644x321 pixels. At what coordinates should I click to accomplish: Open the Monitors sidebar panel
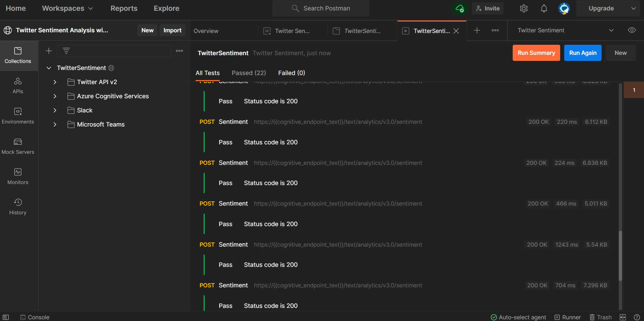pyautogui.click(x=18, y=177)
